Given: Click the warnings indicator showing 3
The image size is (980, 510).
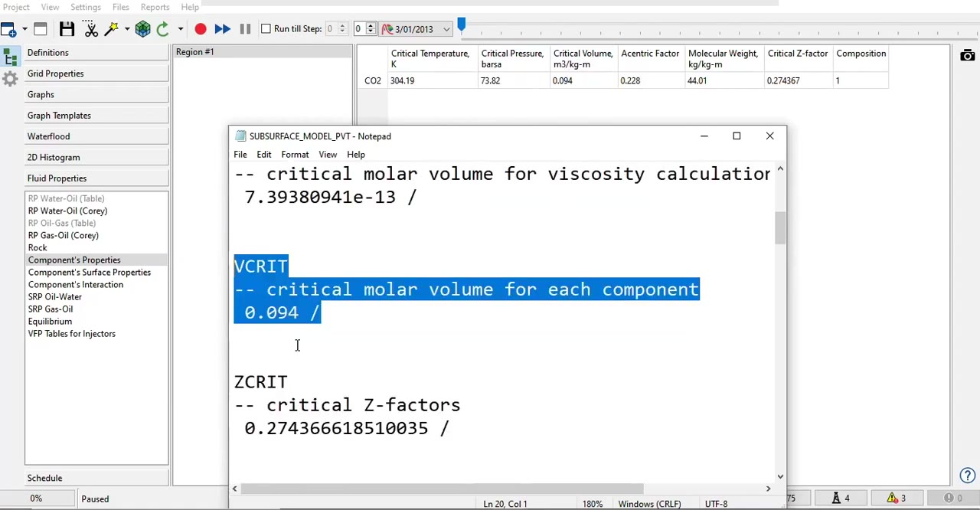Looking at the screenshot, I should 893,498.
